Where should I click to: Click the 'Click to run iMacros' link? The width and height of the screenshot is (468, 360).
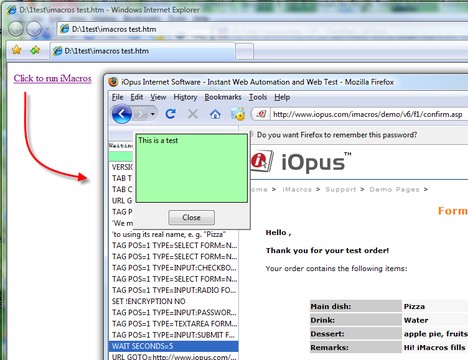click(53, 78)
